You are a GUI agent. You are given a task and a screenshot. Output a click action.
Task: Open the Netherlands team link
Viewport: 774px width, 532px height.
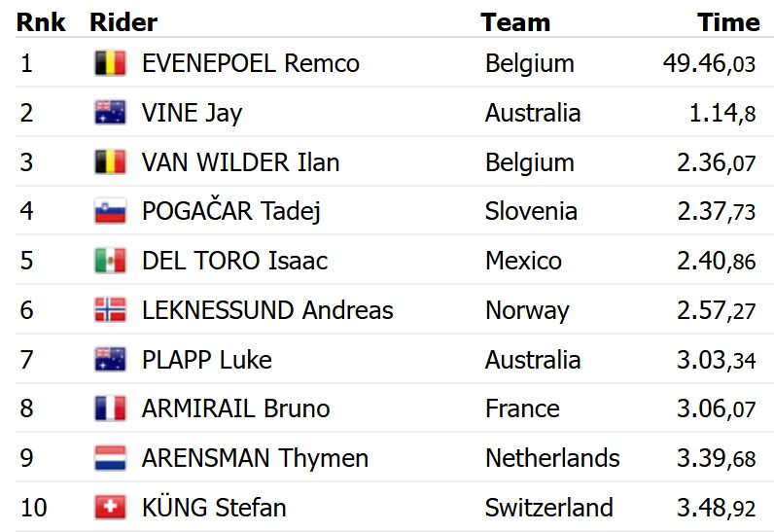click(x=551, y=458)
